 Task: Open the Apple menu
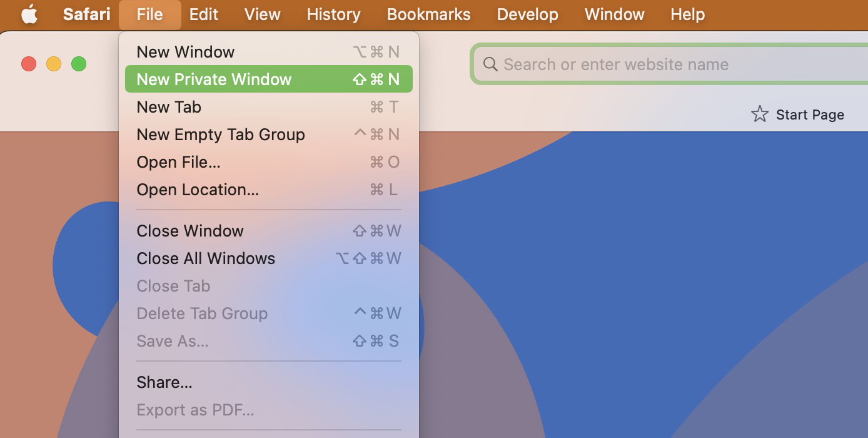tap(29, 14)
